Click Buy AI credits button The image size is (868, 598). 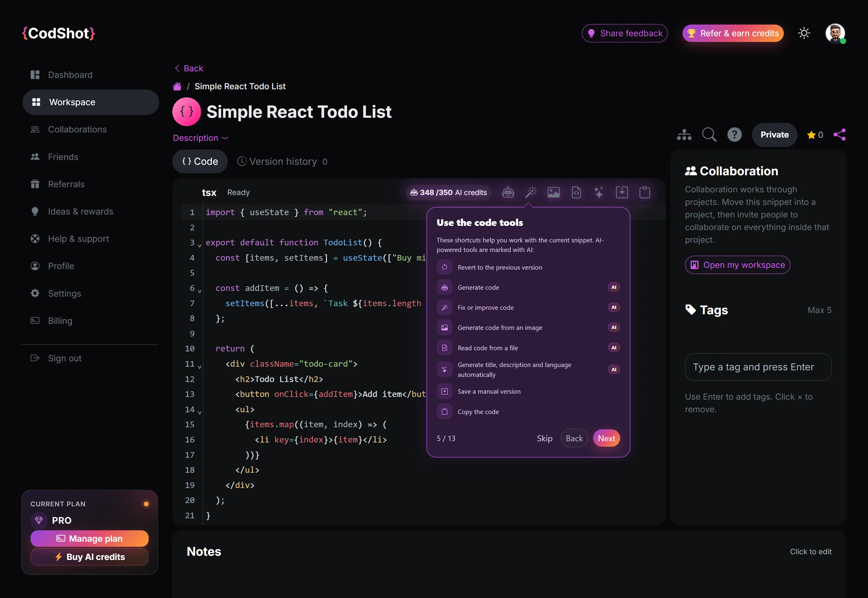[90, 557]
